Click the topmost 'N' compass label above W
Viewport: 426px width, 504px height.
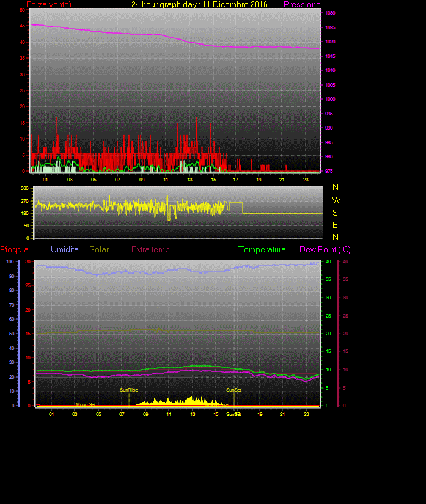tap(336, 187)
